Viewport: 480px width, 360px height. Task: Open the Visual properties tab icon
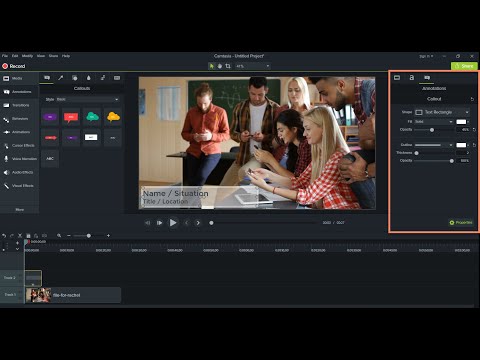click(397, 78)
